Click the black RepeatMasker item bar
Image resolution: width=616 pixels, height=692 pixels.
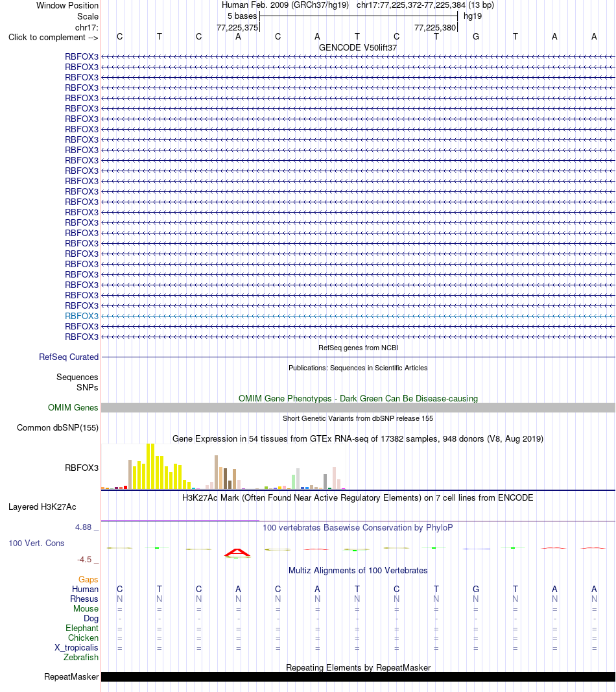point(358,677)
